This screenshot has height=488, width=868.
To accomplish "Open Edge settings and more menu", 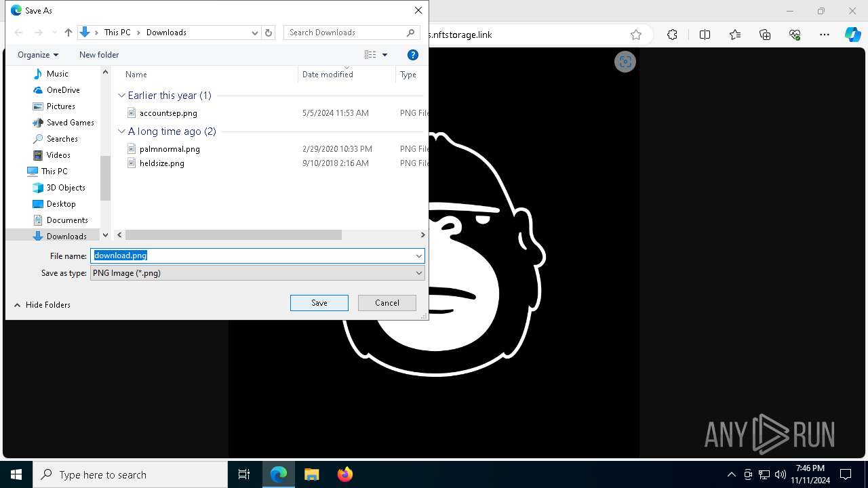I will coord(825,35).
